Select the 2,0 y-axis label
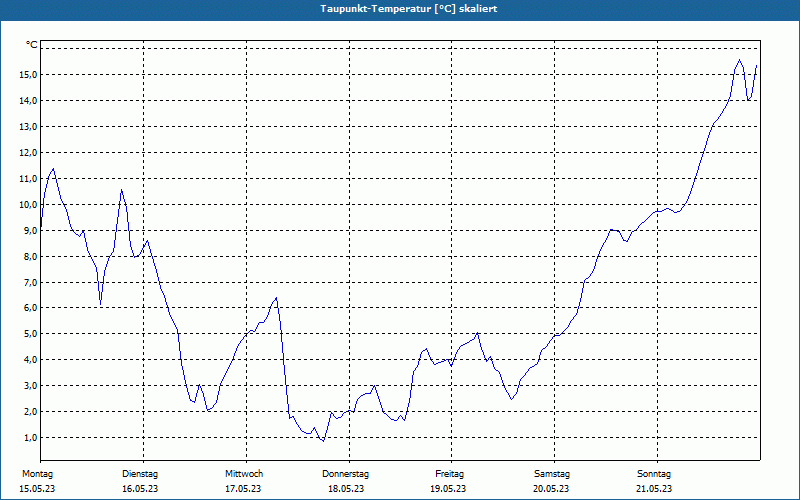800x500 pixels. [x=30, y=412]
